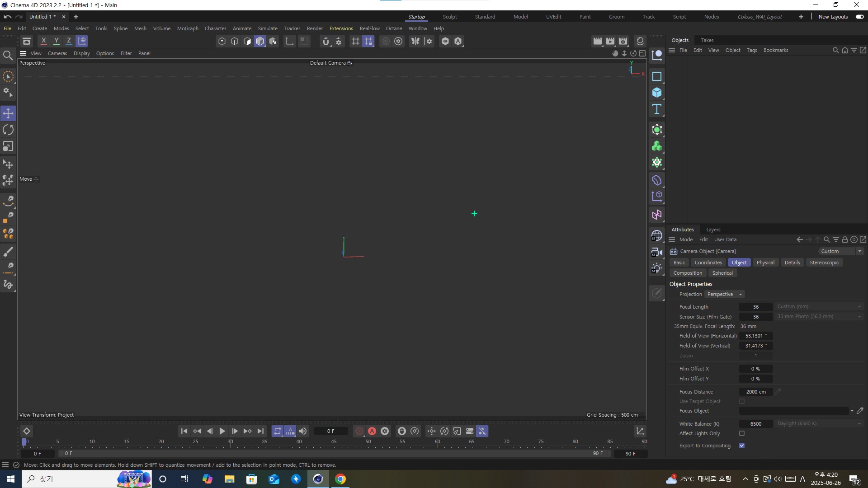Open Chrome from Windows taskbar
This screenshot has height=488, width=868.
[340, 479]
